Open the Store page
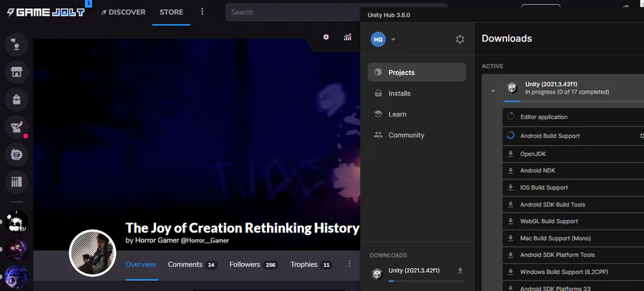This screenshot has width=644, height=291. point(171,12)
